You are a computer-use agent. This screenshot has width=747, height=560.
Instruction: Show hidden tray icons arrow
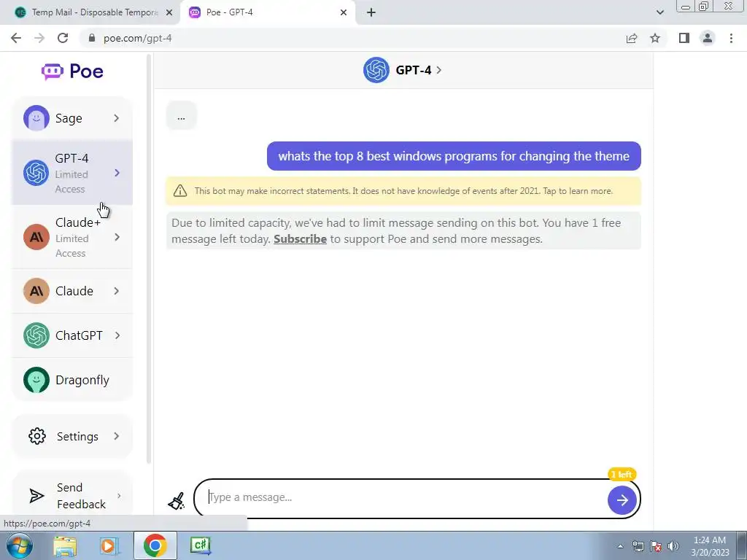620,546
